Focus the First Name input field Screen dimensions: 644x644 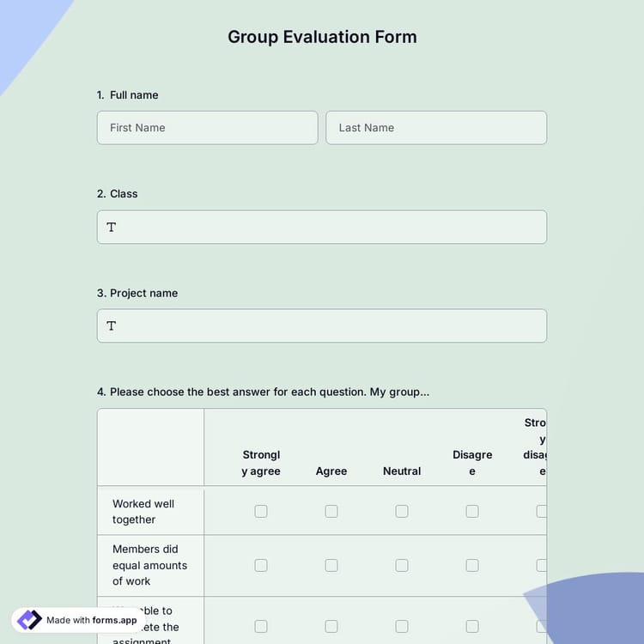pyautogui.click(x=207, y=128)
